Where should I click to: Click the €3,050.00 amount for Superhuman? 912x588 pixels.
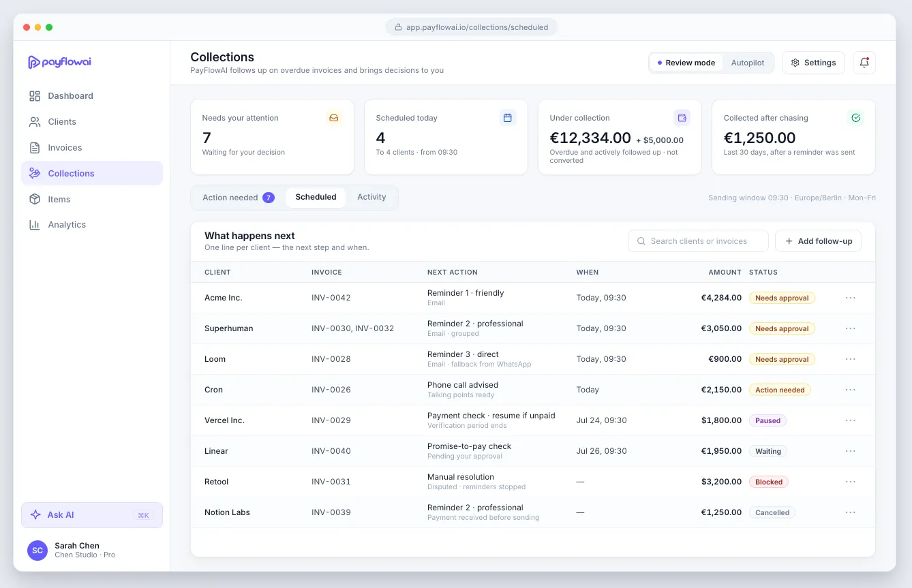point(721,328)
